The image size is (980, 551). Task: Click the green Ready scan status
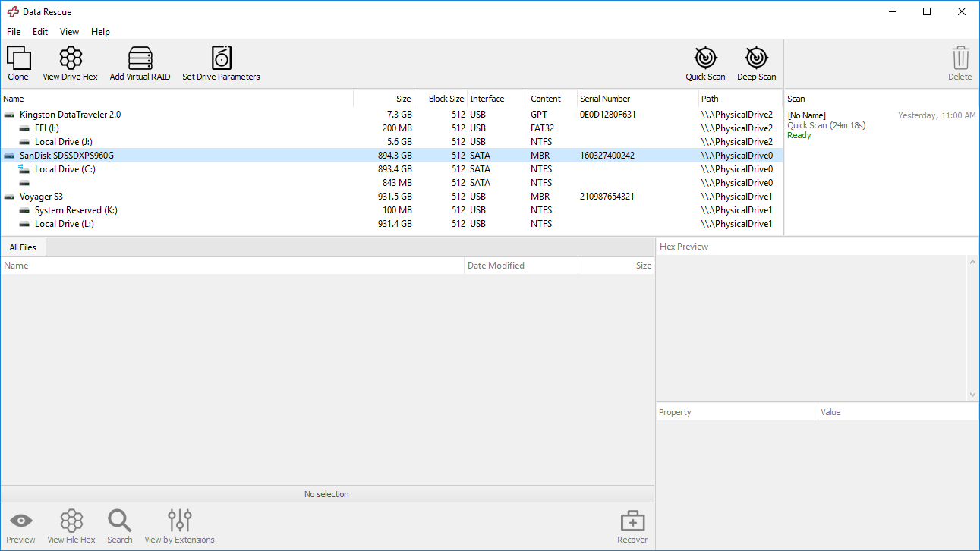799,135
